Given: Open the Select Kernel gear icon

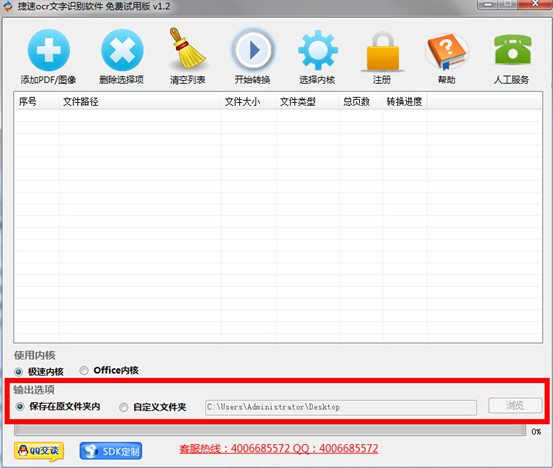Looking at the screenshot, I should coord(318,50).
